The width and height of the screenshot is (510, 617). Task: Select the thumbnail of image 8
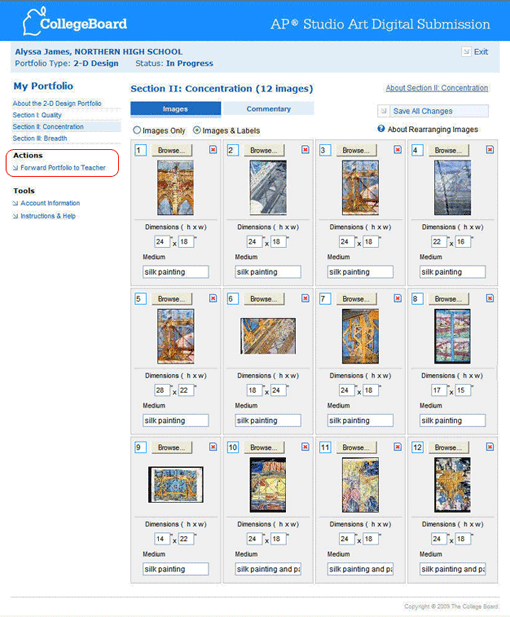(453, 336)
